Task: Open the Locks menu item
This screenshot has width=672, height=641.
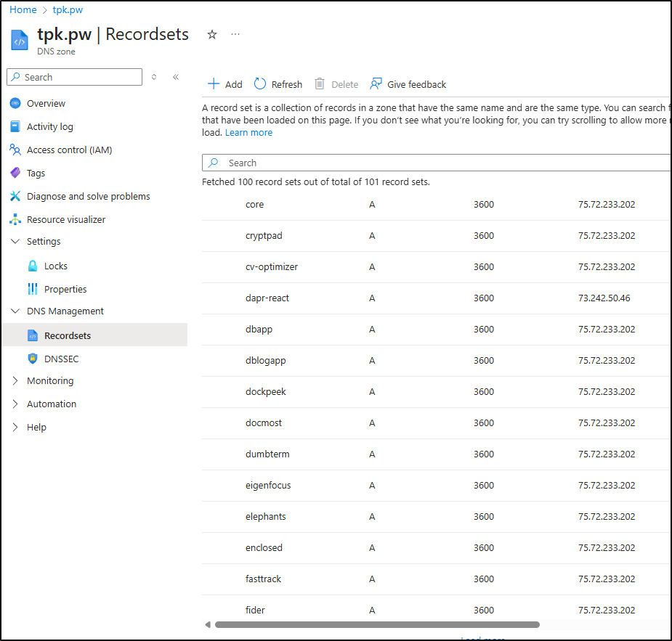Action: click(x=55, y=266)
